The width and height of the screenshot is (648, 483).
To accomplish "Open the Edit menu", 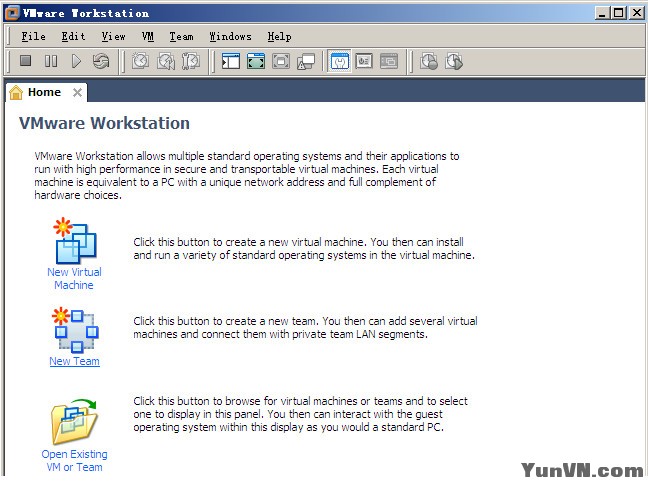I will click(74, 37).
